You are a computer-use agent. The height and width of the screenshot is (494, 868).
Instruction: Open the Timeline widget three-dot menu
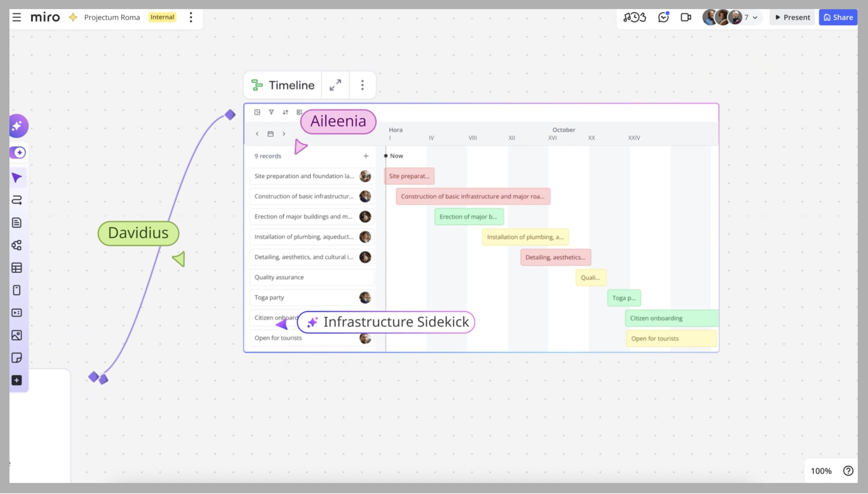point(362,85)
